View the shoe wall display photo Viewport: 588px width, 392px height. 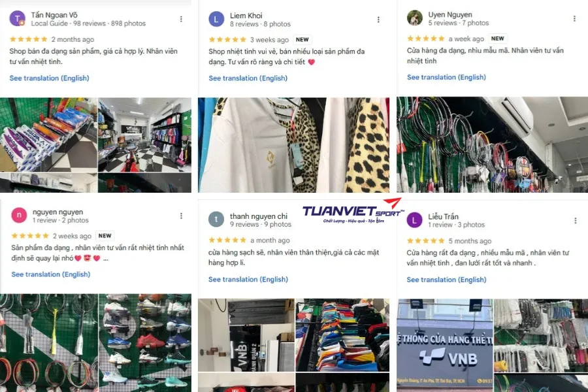(x=145, y=343)
